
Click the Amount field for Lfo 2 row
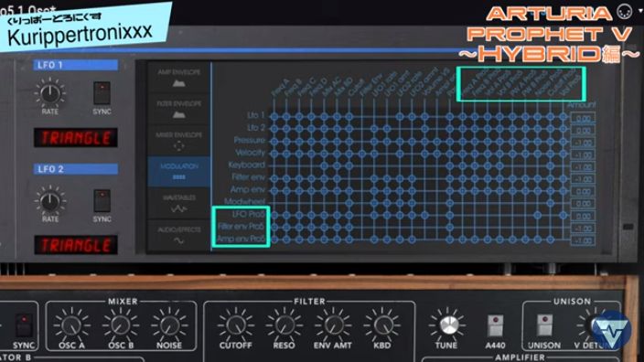583,131
